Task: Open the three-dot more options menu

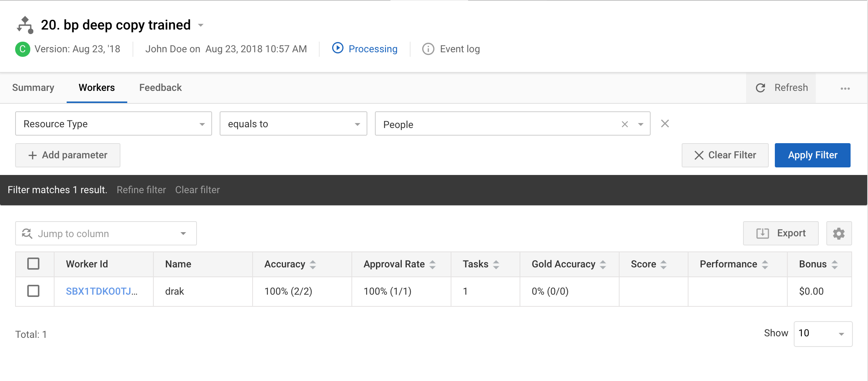Action: pos(845,88)
